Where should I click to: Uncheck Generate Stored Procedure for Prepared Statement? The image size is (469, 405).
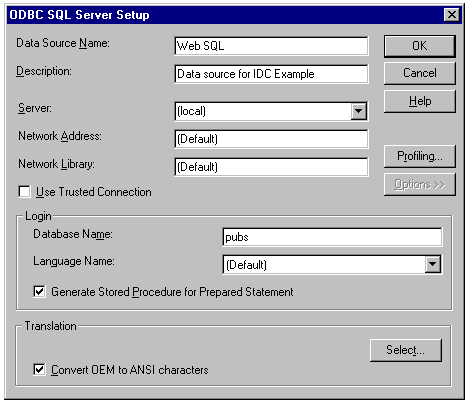point(39,292)
